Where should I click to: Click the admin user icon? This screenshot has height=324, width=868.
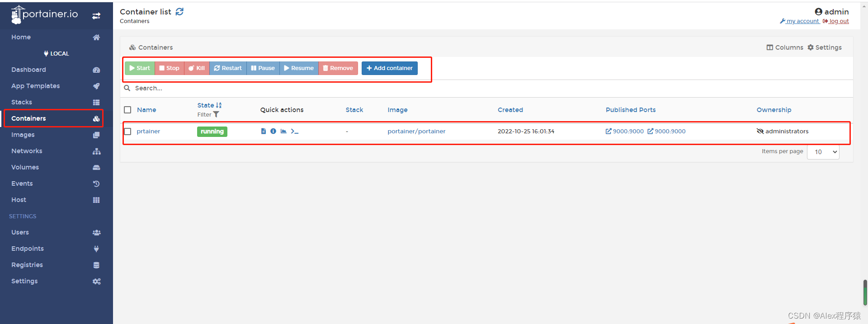(818, 12)
